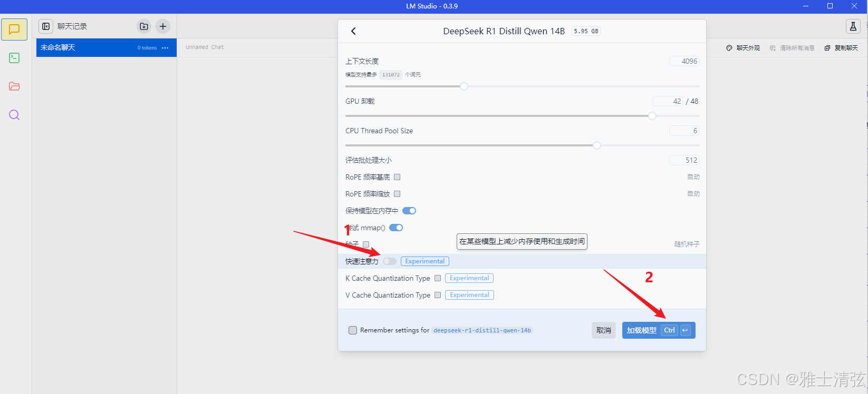
Task: Maximize the LM Studio window
Action: click(830, 6)
